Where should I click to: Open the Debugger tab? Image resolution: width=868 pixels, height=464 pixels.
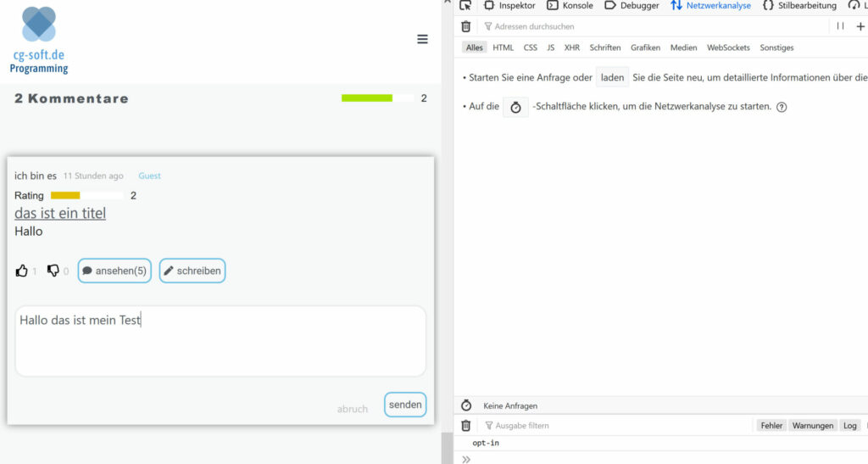tap(632, 6)
